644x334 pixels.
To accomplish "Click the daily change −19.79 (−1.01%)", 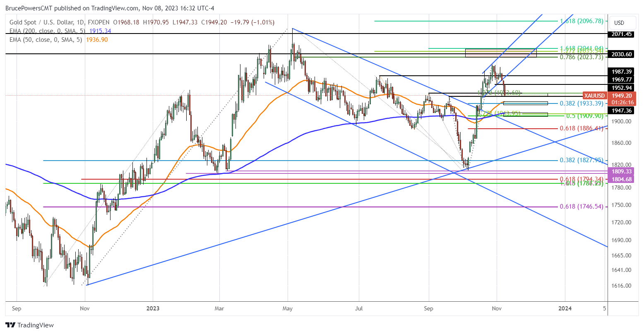I will click(x=252, y=22).
